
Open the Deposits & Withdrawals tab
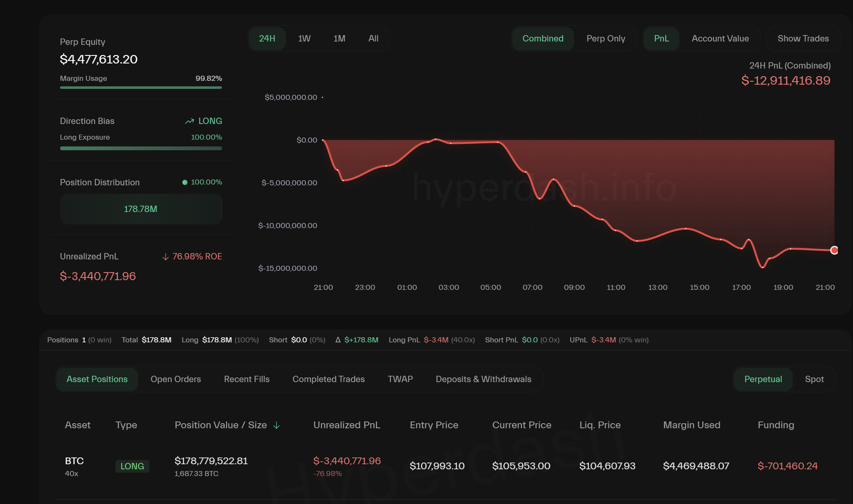(483, 379)
